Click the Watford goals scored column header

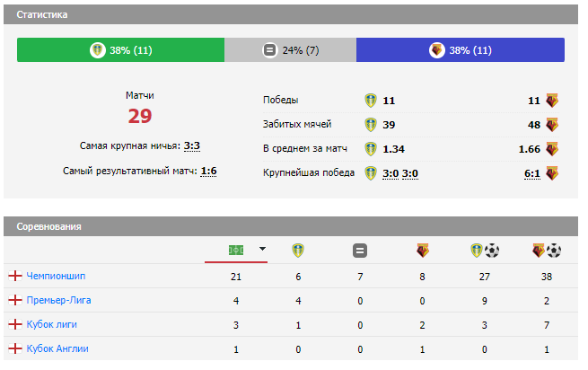546,251
